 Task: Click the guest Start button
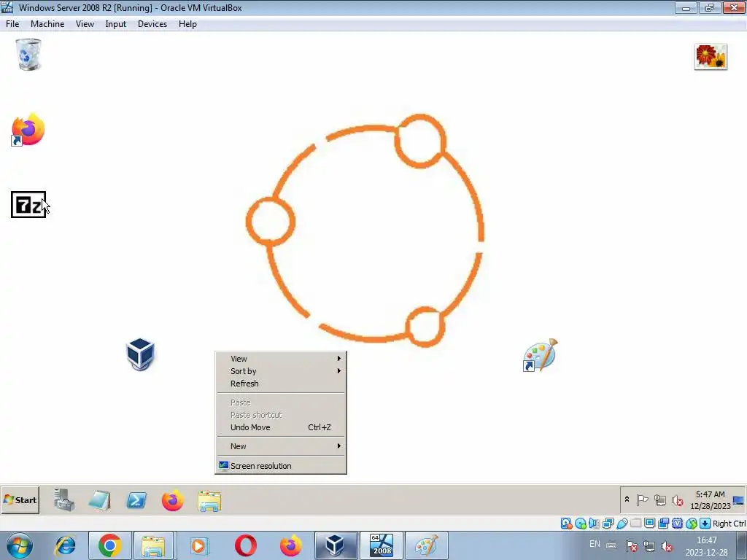(x=20, y=500)
